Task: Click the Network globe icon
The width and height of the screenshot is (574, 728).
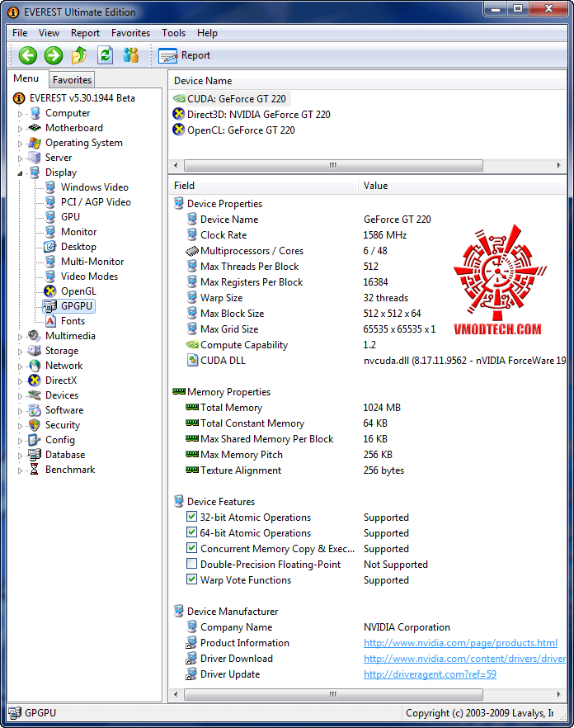Action: coord(35,366)
